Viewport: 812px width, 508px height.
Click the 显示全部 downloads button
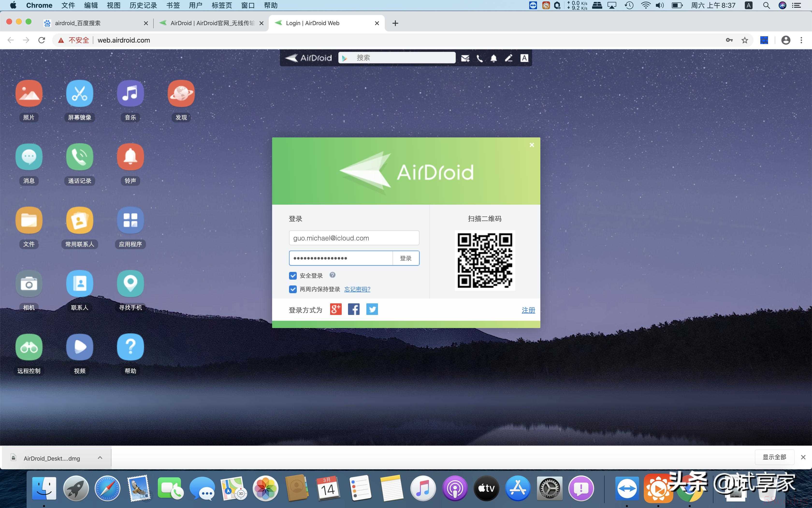point(774,457)
